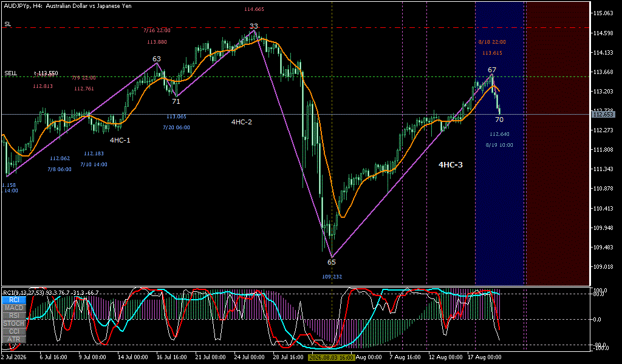Click the SL line label

click(8, 24)
